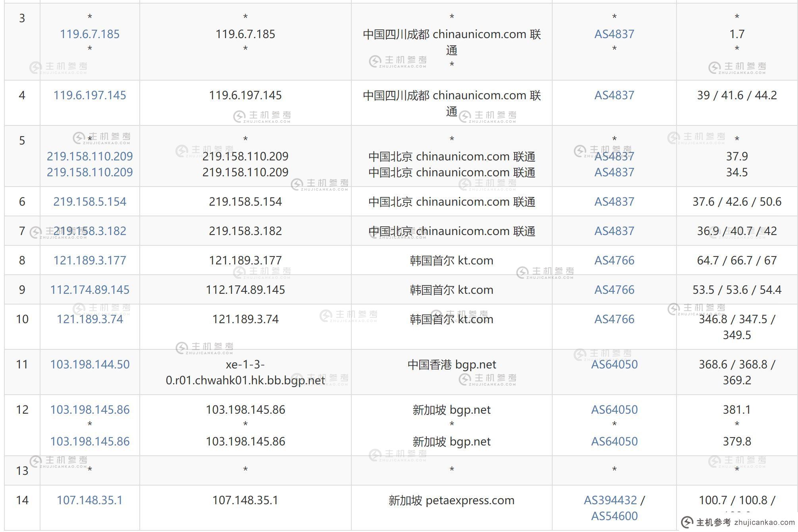798x532 pixels.
Task: Open AS4837 link in hop 6 row
Action: (614, 202)
